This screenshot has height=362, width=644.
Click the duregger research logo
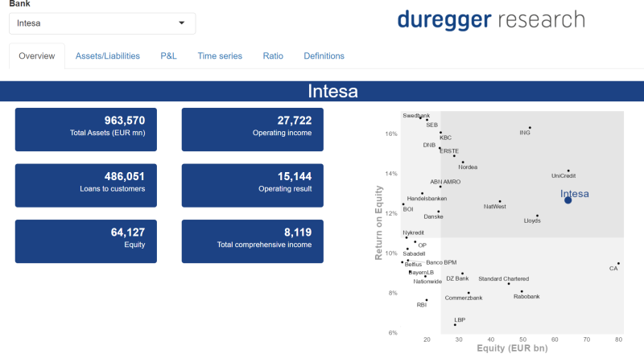pyautogui.click(x=491, y=19)
